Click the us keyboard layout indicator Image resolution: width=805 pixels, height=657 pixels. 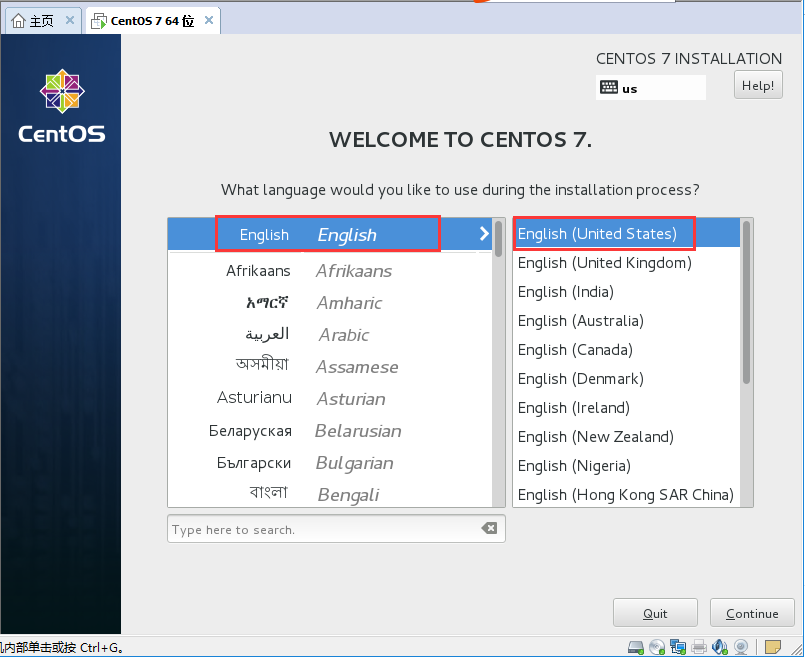click(x=650, y=88)
